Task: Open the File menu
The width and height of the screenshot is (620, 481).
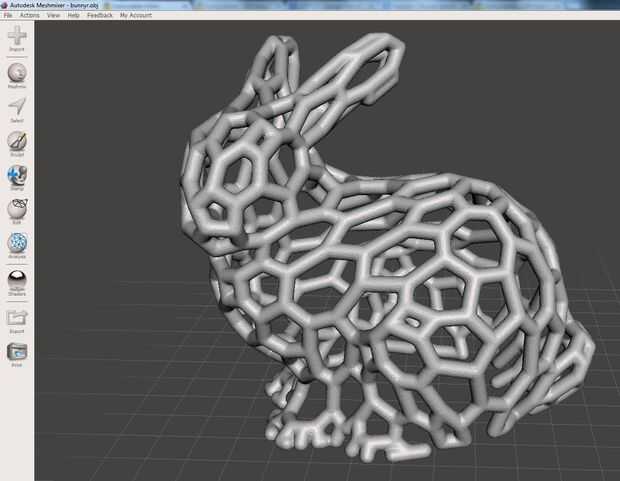Action: [8, 15]
